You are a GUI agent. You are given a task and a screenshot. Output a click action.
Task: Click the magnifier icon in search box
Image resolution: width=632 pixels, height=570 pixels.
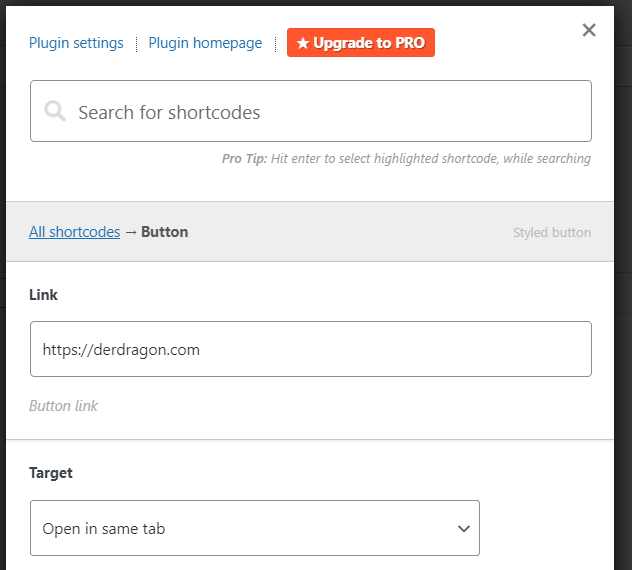tap(56, 112)
